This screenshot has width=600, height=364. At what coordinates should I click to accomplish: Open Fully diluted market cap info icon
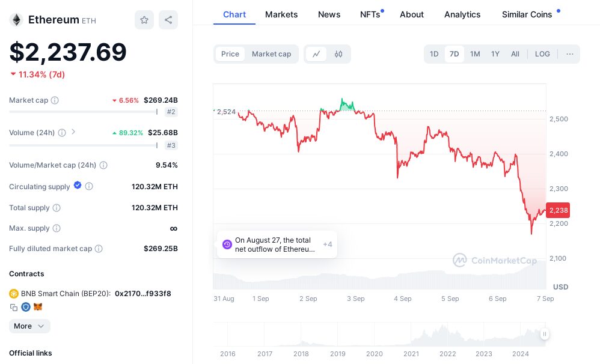coord(99,249)
